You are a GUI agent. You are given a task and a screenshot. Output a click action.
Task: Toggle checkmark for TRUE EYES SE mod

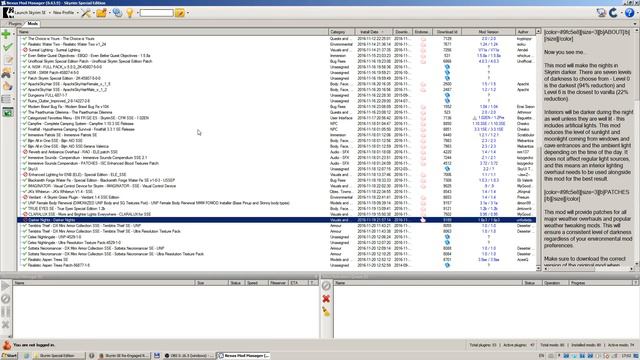25,209
